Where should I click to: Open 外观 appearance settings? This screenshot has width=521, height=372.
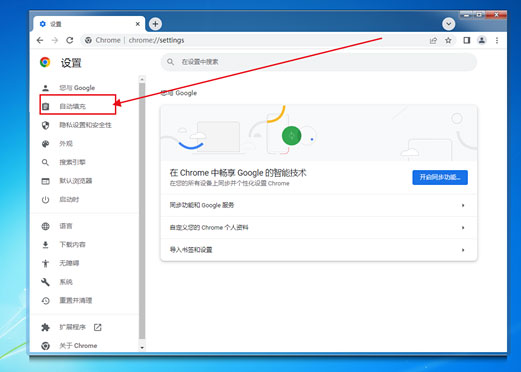[66, 144]
